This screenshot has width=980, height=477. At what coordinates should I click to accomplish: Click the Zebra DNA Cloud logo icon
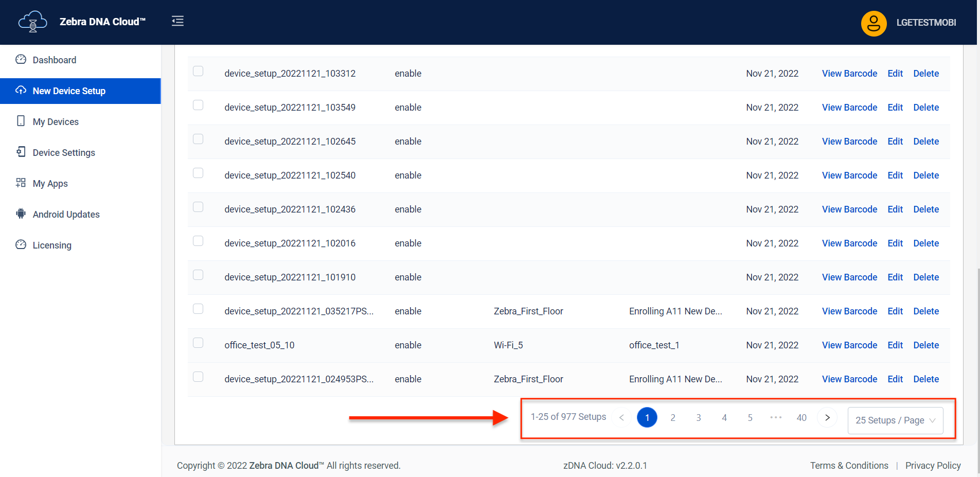[x=32, y=22]
